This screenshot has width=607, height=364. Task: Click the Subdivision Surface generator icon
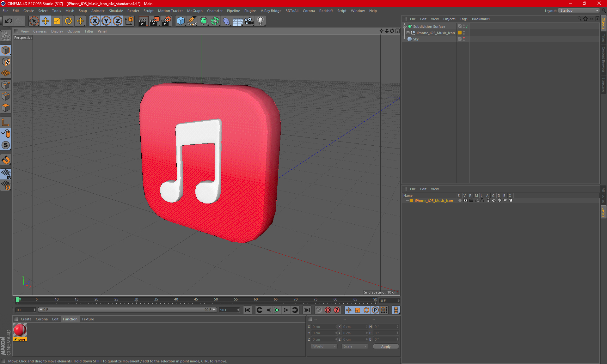(x=204, y=21)
